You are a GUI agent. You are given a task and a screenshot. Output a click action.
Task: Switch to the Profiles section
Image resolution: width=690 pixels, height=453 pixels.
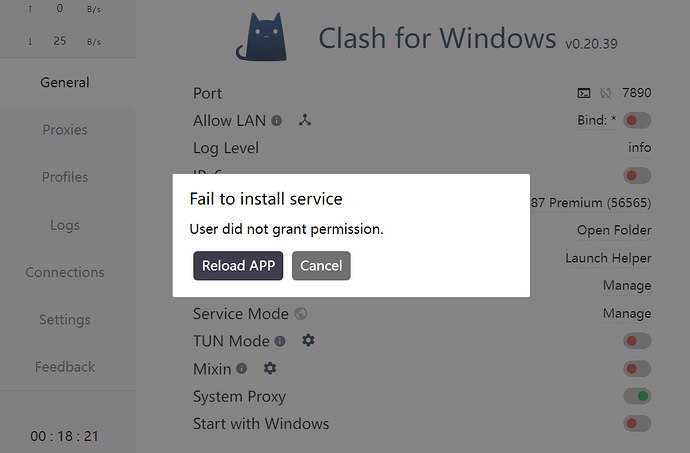65,177
